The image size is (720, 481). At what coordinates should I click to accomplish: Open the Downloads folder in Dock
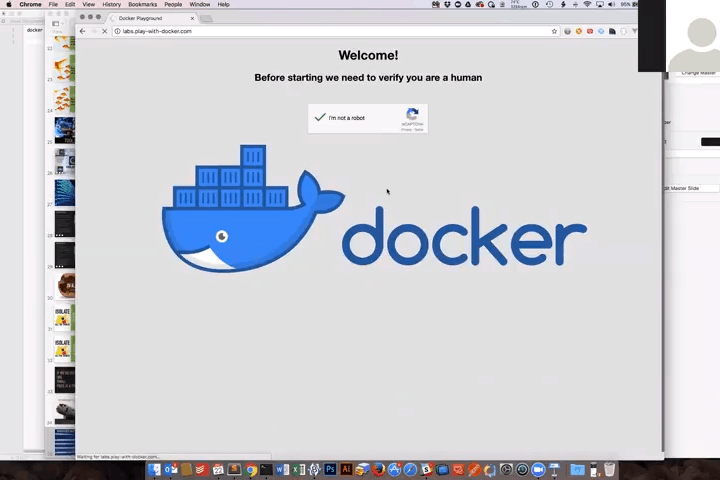[577, 470]
